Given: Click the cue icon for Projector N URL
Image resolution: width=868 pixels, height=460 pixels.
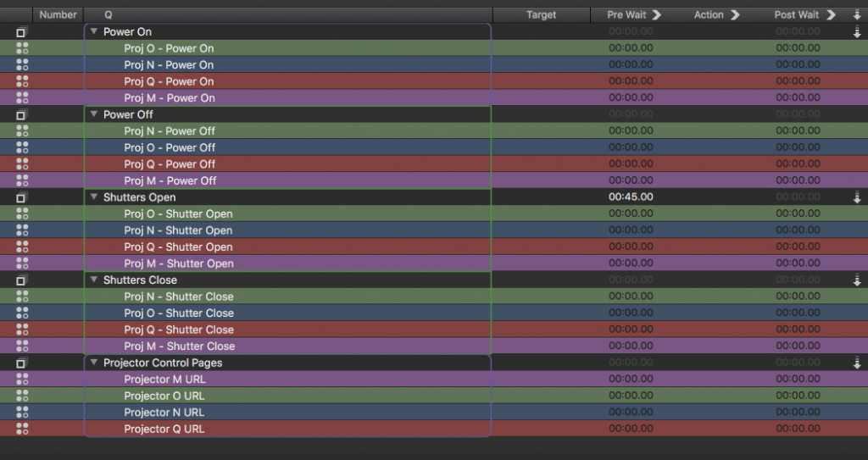Looking at the screenshot, I should click(x=22, y=413).
